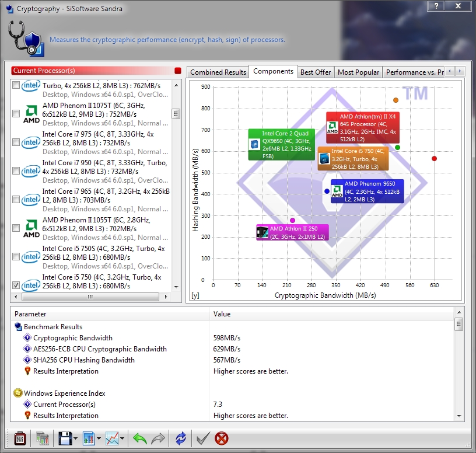Click the engine/modules toolbar icon
Viewport: 476px width, 453px height.
(42, 438)
